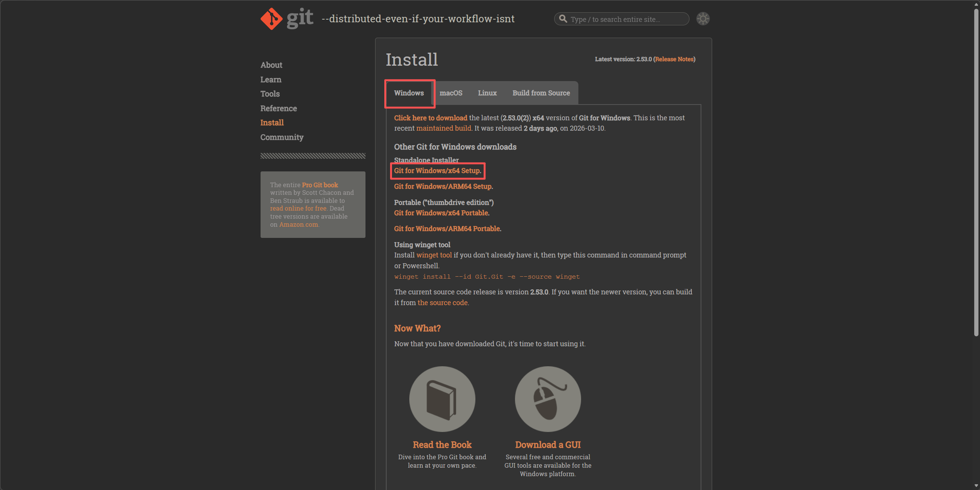Screen dimensions: 980x490
Task: Click the Download a GUI mouse icon
Action: click(548, 399)
